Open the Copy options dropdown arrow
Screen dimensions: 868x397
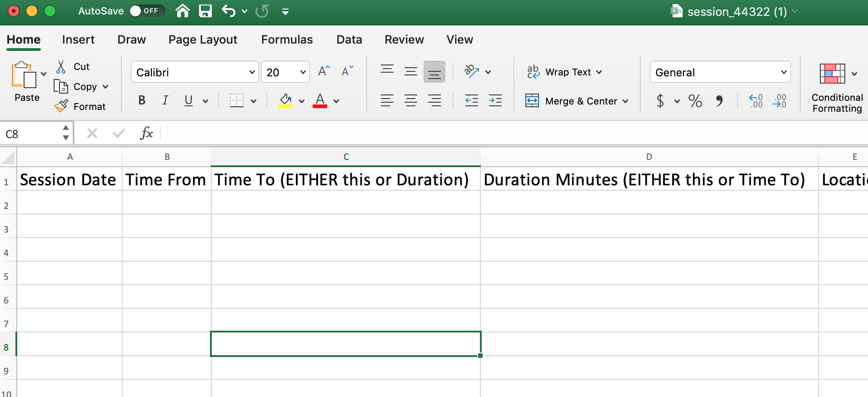(105, 87)
